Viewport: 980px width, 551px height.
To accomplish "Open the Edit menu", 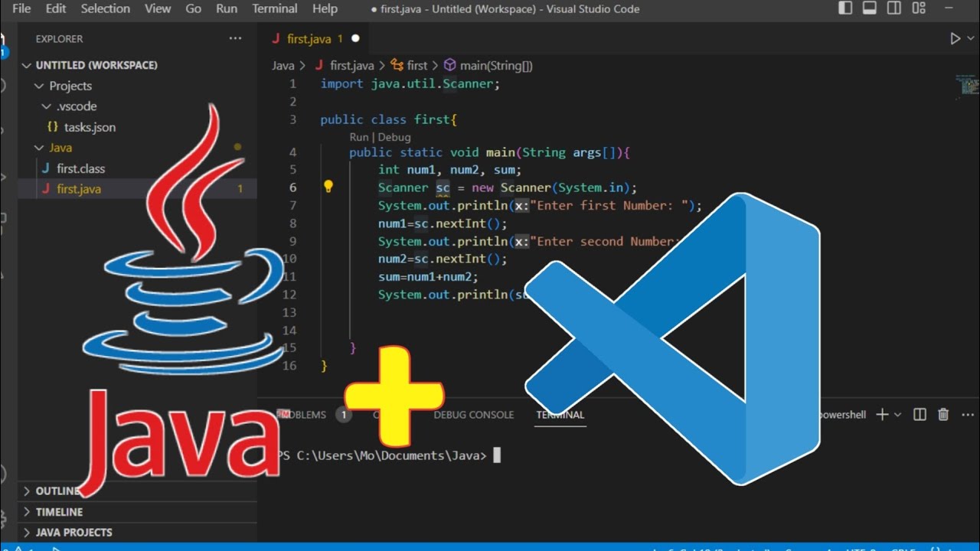I will [x=56, y=8].
